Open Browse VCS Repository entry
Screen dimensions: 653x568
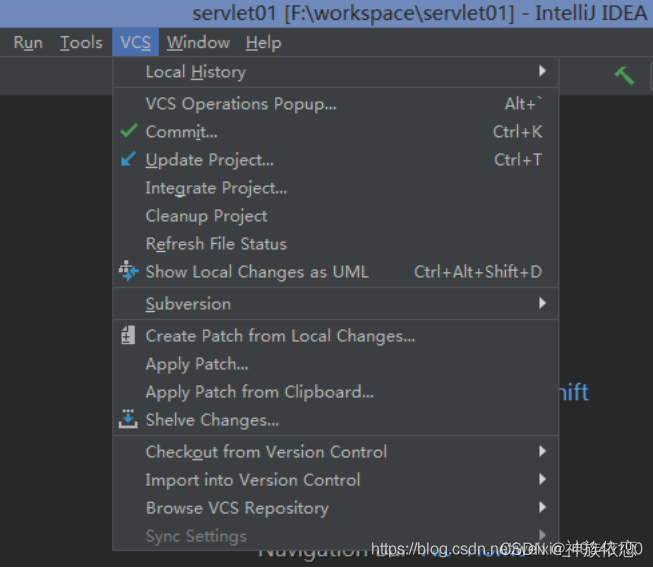tap(336, 508)
